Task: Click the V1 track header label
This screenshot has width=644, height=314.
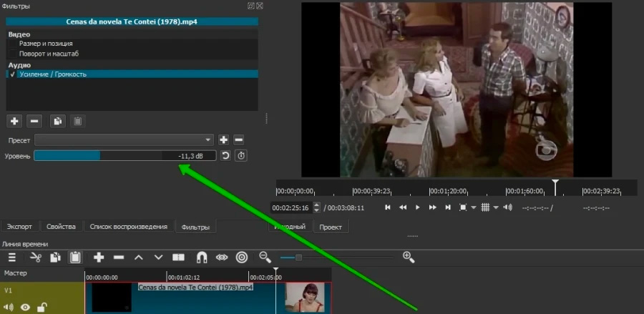Action: 8,290
